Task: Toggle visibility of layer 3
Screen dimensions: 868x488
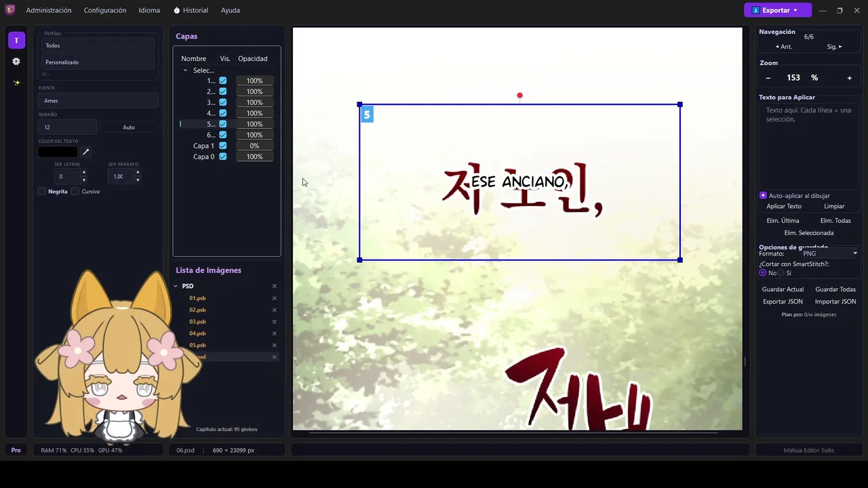Action: pyautogui.click(x=222, y=102)
